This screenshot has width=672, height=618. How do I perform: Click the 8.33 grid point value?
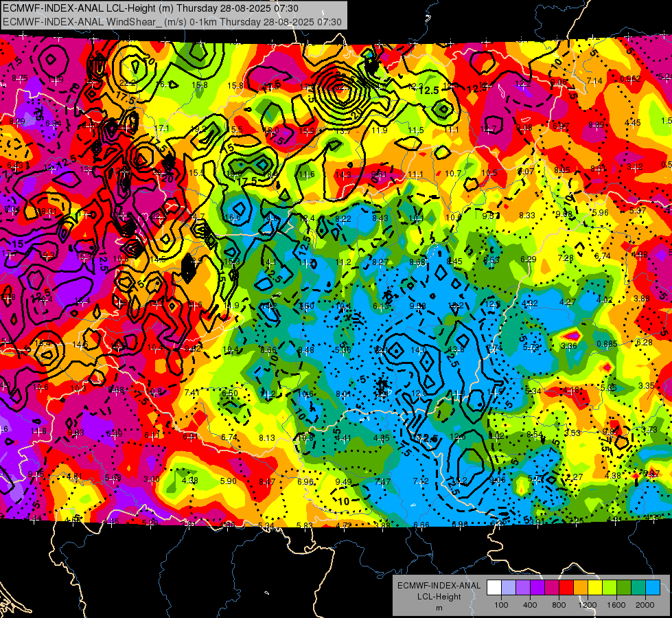pos(526,216)
